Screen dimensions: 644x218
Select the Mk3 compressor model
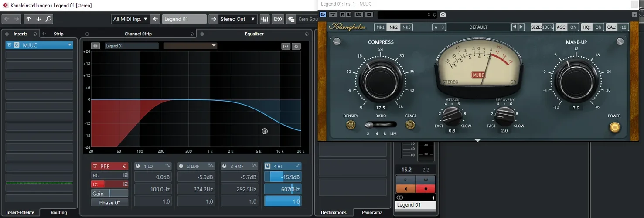[x=406, y=27]
